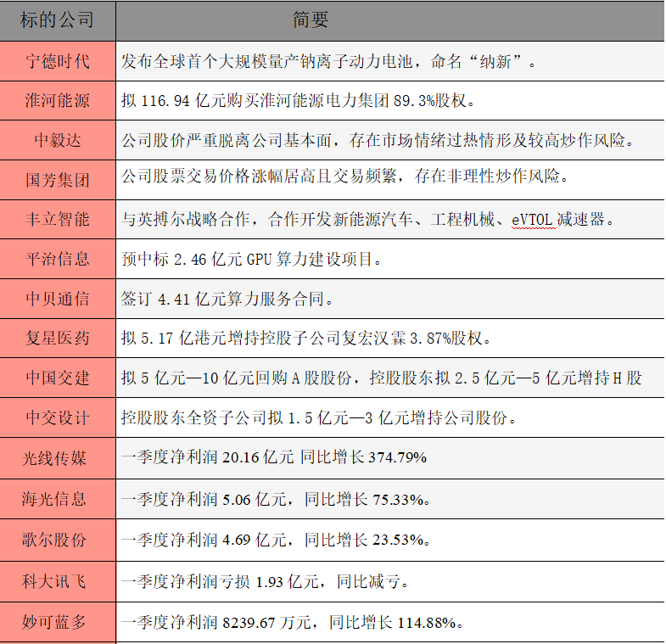Click the 标的公司 header cell
This screenshot has width=666, height=644.
tap(58, 20)
